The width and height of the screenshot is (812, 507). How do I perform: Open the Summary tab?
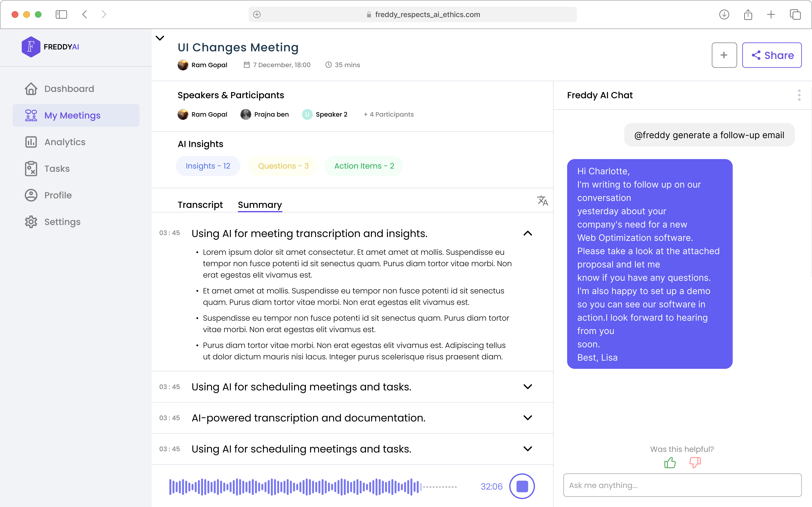(260, 205)
